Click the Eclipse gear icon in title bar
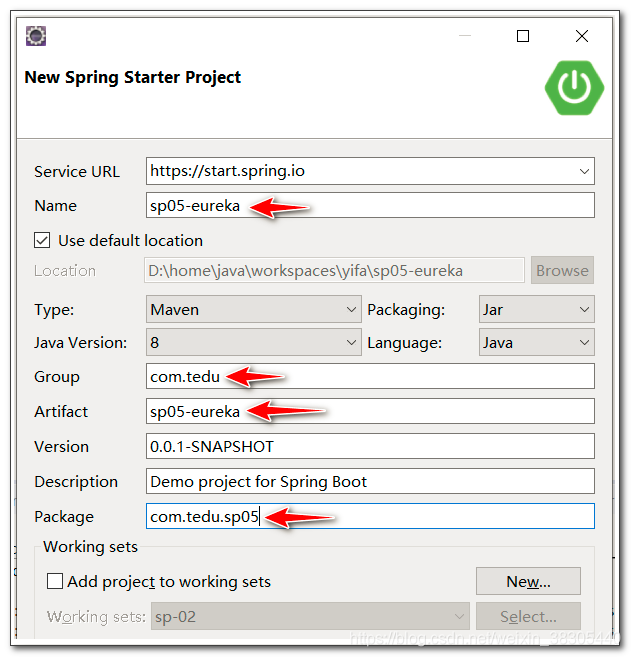The width and height of the screenshot is (631, 657). (x=36, y=36)
